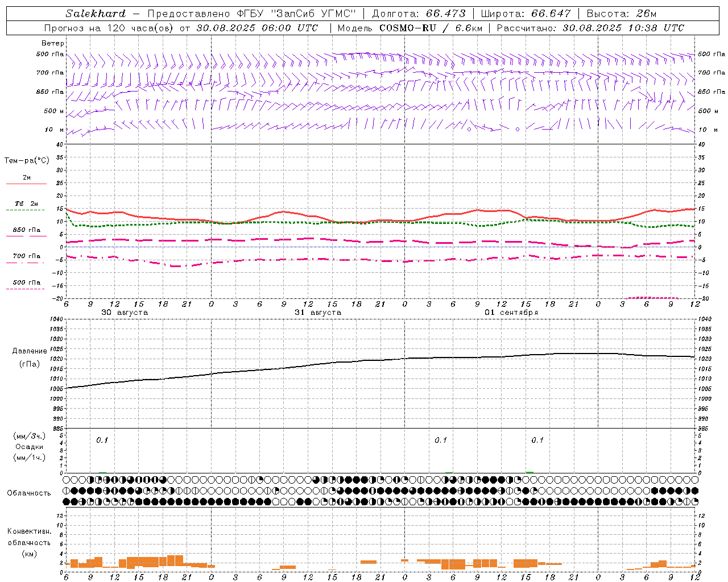This screenshot has height=582, width=728.
Task: Click the Рассчитано: 30.08.2025 10:38 UTC timestamp
Action: (x=590, y=28)
